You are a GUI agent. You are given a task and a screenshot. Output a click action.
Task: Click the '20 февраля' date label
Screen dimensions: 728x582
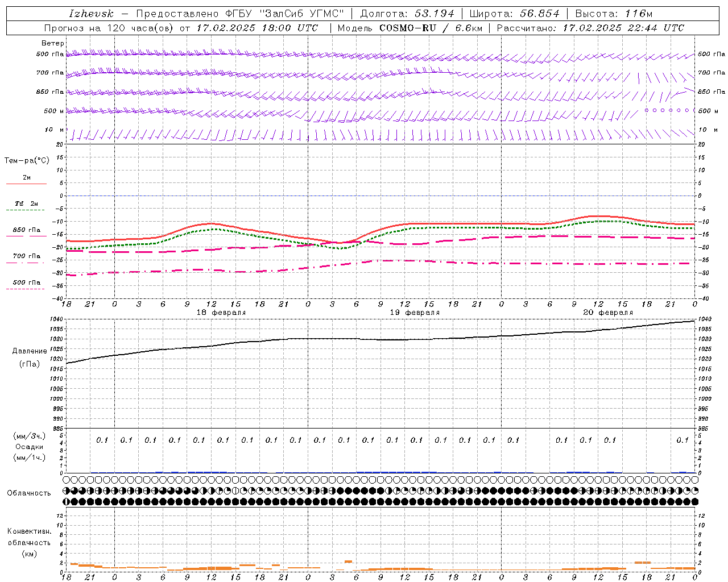(608, 313)
